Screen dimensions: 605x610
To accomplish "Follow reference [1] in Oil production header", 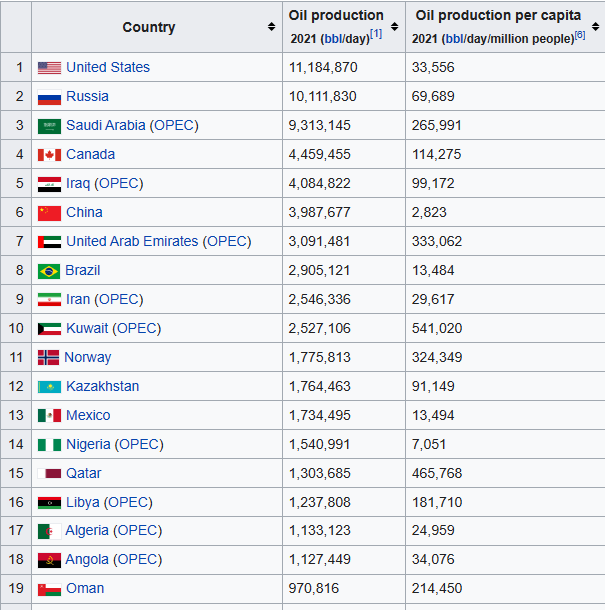I will coord(376,34).
